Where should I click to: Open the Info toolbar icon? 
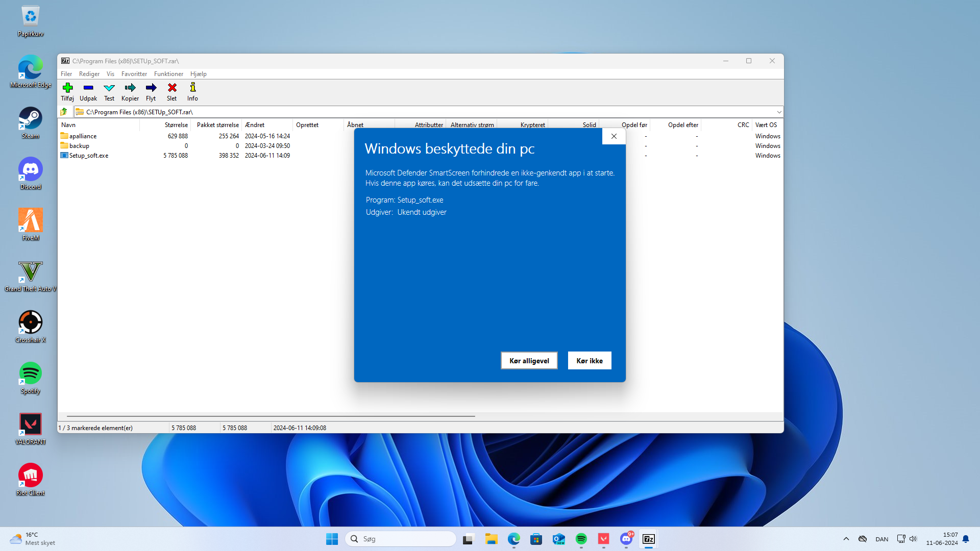tap(192, 88)
